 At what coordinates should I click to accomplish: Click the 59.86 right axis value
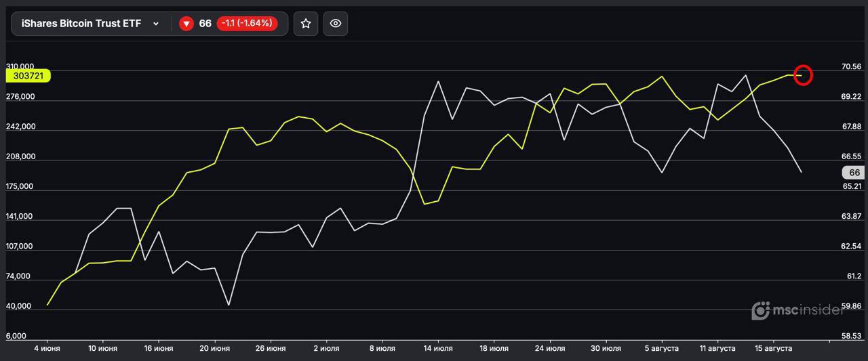click(x=851, y=305)
